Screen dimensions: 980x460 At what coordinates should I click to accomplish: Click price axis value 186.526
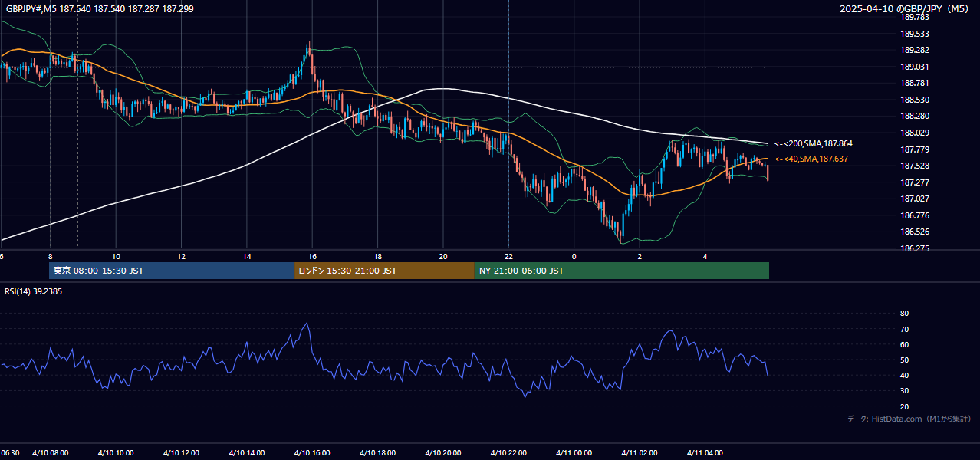coord(914,232)
